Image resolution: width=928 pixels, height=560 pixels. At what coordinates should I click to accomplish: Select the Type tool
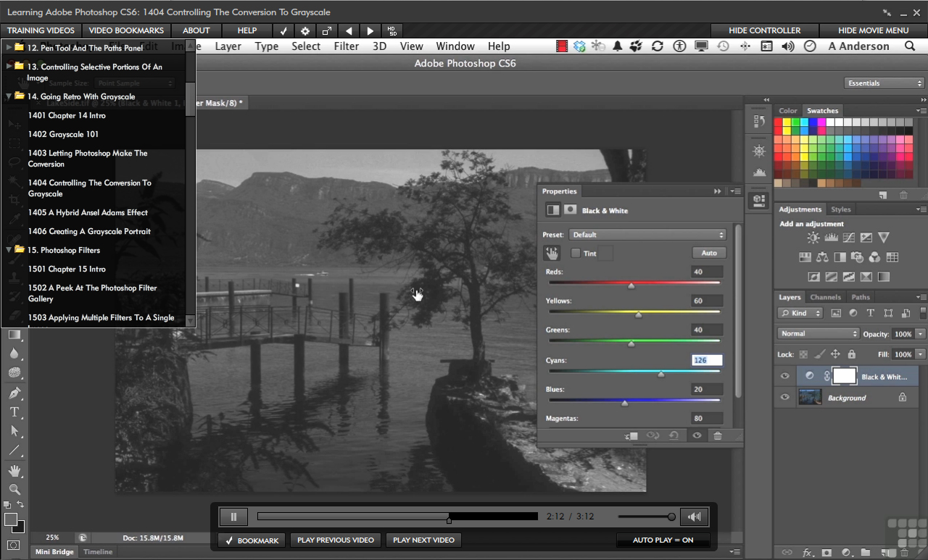click(x=14, y=411)
